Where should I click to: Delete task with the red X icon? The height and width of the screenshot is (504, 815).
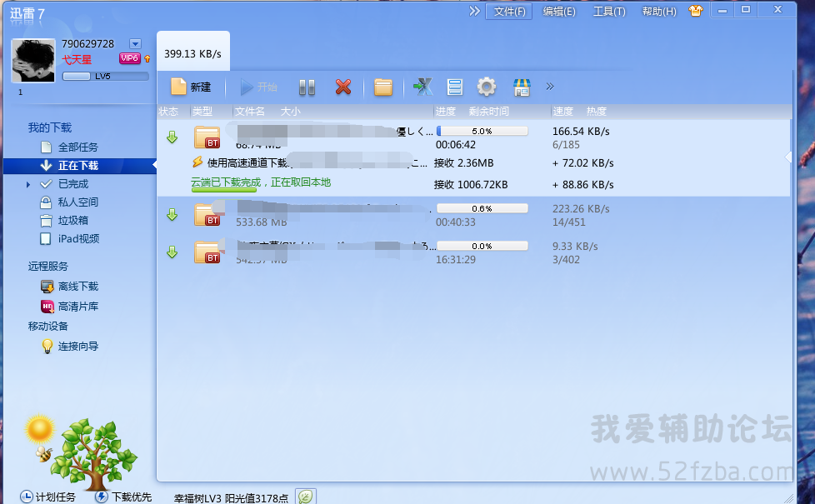[343, 87]
